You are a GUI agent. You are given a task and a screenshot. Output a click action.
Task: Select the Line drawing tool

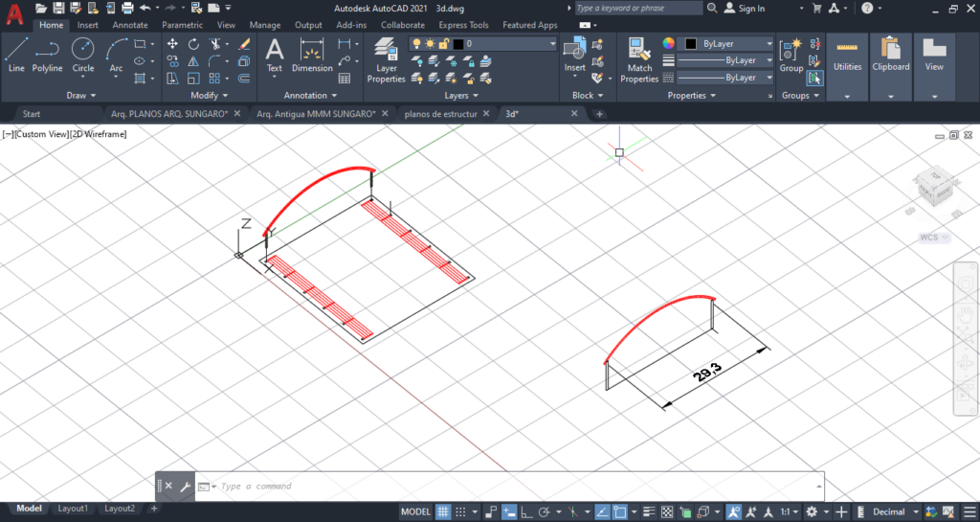16,55
